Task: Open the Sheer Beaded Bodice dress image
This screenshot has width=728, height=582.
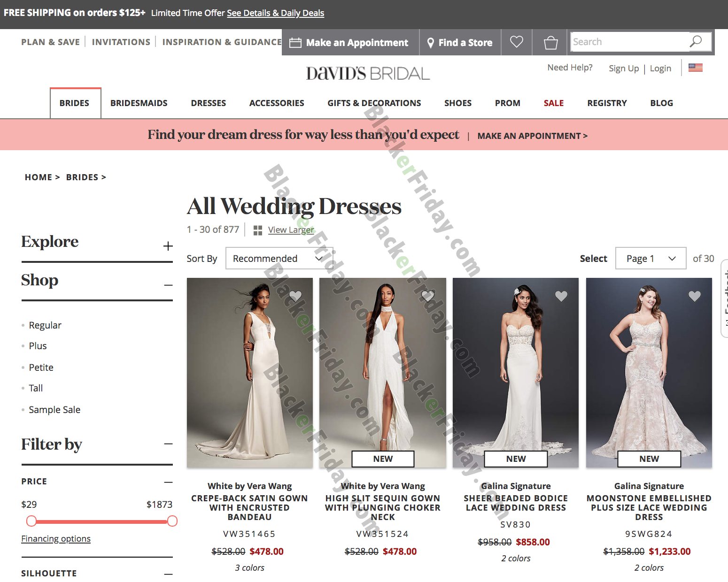Action: [516, 373]
